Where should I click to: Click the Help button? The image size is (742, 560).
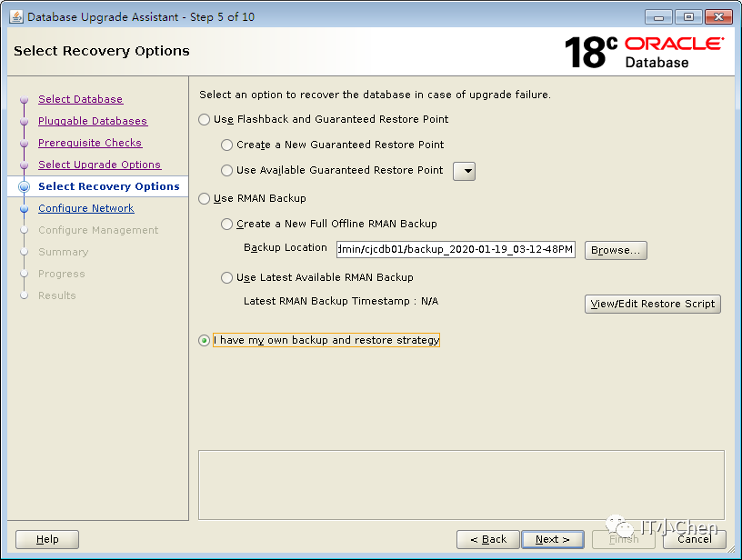[47, 539]
